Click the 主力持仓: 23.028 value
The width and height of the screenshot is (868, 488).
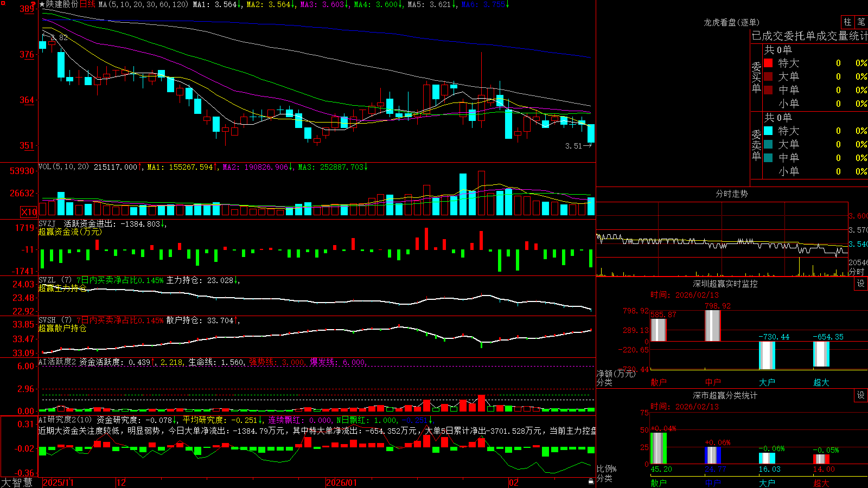pyautogui.click(x=203, y=280)
